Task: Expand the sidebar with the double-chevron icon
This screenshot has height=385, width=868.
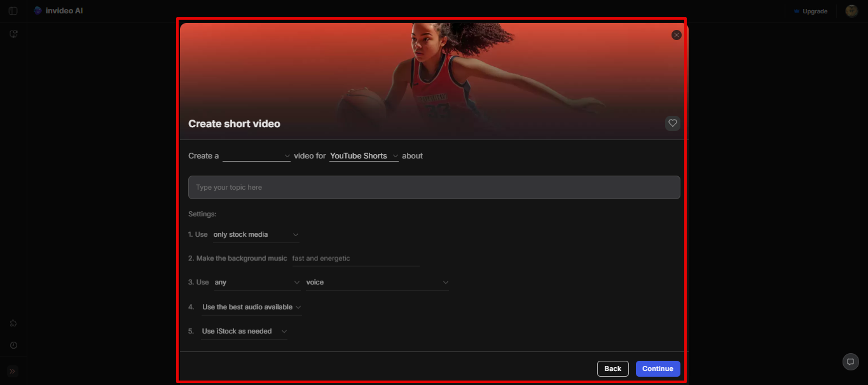Action: click(x=13, y=370)
